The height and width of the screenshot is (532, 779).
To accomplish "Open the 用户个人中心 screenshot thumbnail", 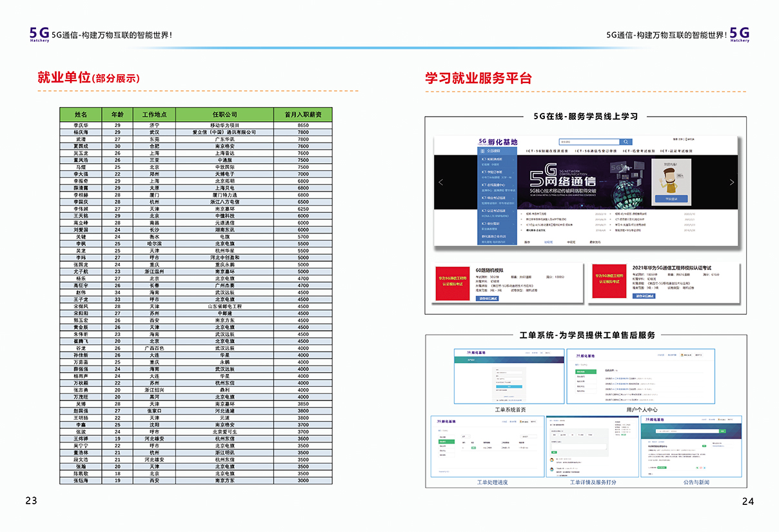I will [x=641, y=377].
